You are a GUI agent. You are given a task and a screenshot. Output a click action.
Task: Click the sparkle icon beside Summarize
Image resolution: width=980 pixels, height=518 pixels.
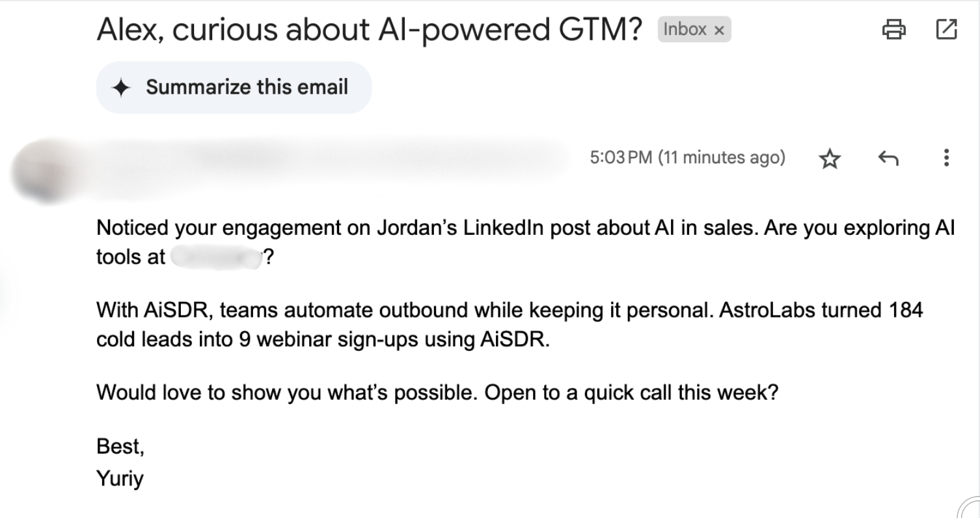122,88
